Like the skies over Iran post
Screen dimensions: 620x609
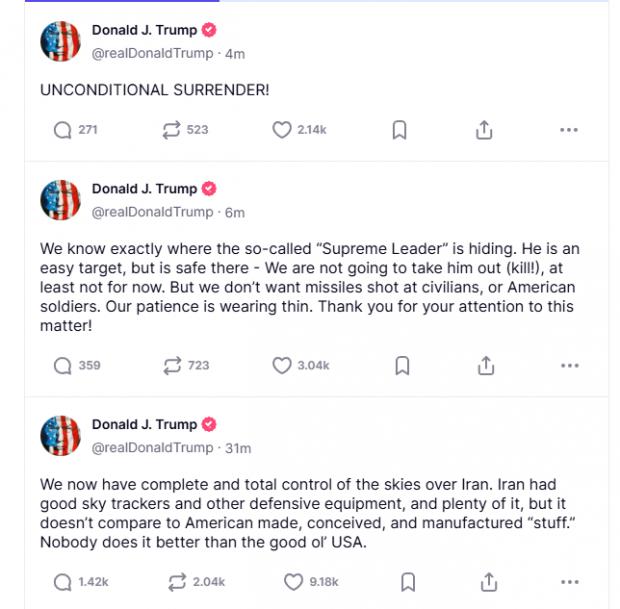pyautogui.click(x=293, y=582)
